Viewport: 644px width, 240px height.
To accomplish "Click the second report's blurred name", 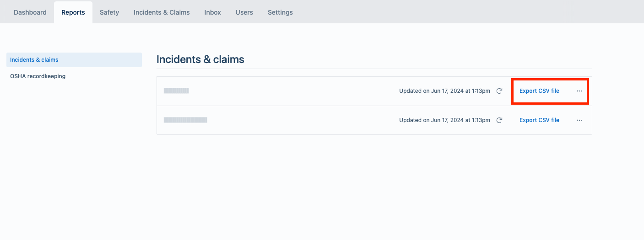I will [185, 120].
